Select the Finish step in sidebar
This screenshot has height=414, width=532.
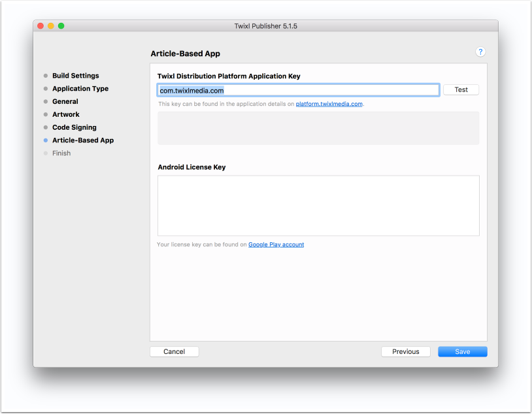(61, 153)
